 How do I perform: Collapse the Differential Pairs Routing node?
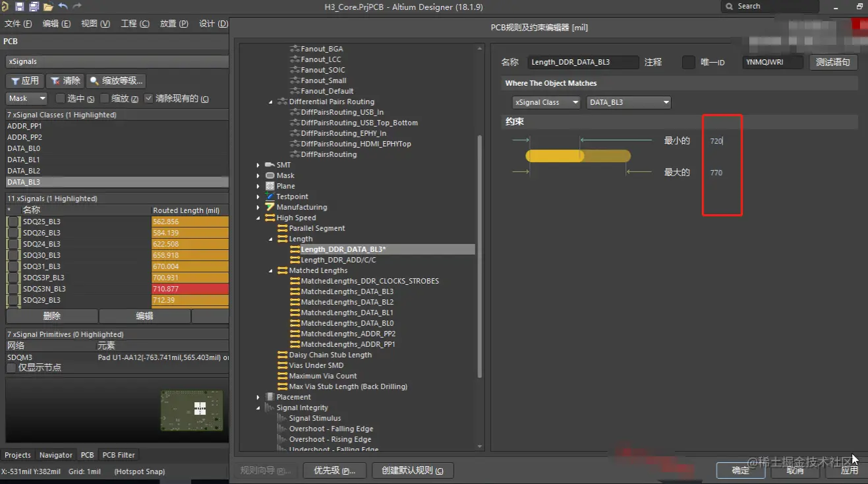271,102
